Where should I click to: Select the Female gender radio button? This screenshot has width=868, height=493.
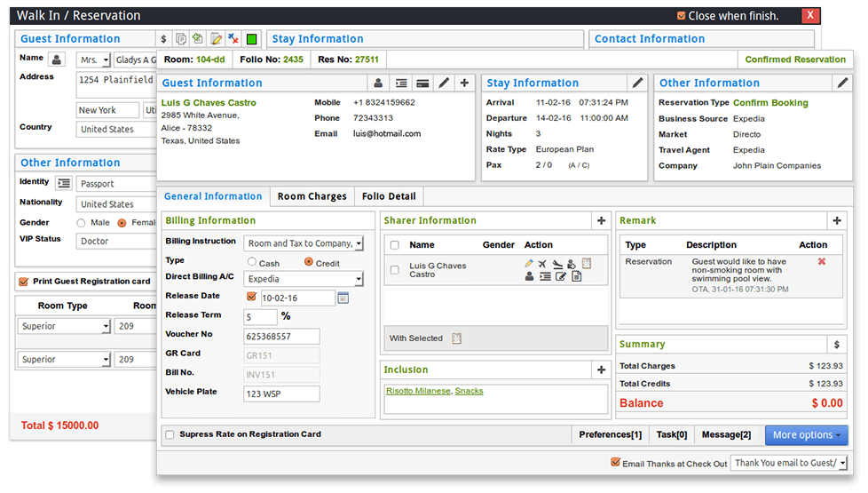click(122, 223)
